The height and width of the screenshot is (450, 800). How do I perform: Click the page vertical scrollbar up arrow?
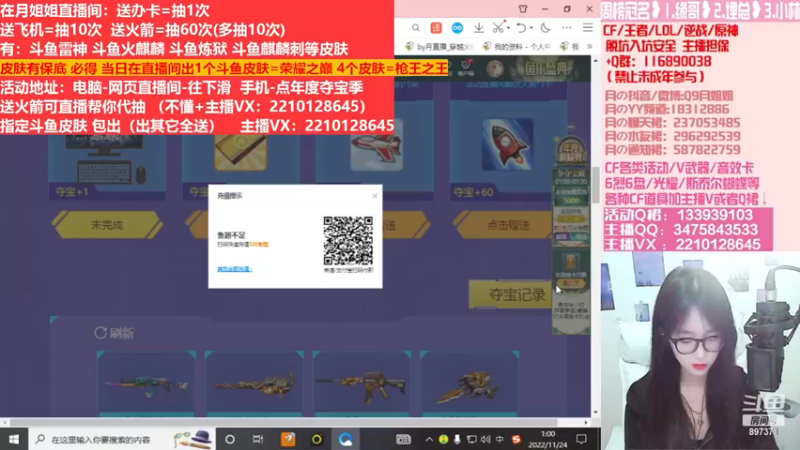point(595,61)
